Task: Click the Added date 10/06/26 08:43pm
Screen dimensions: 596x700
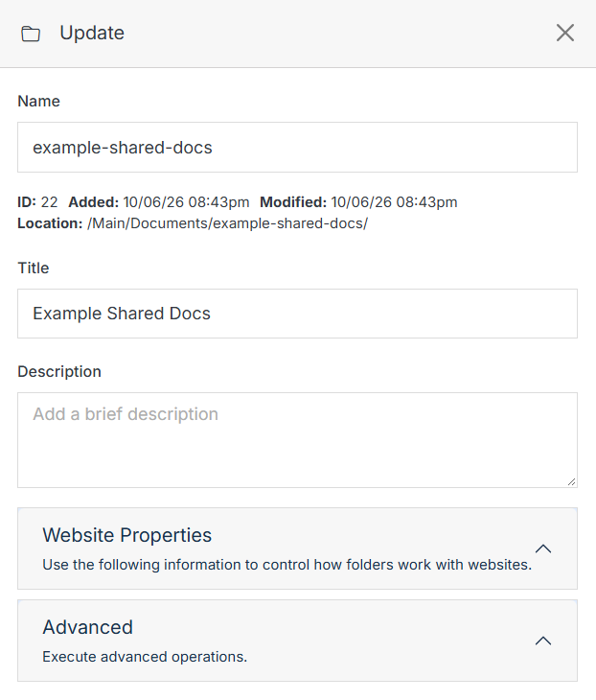Action: 186,202
